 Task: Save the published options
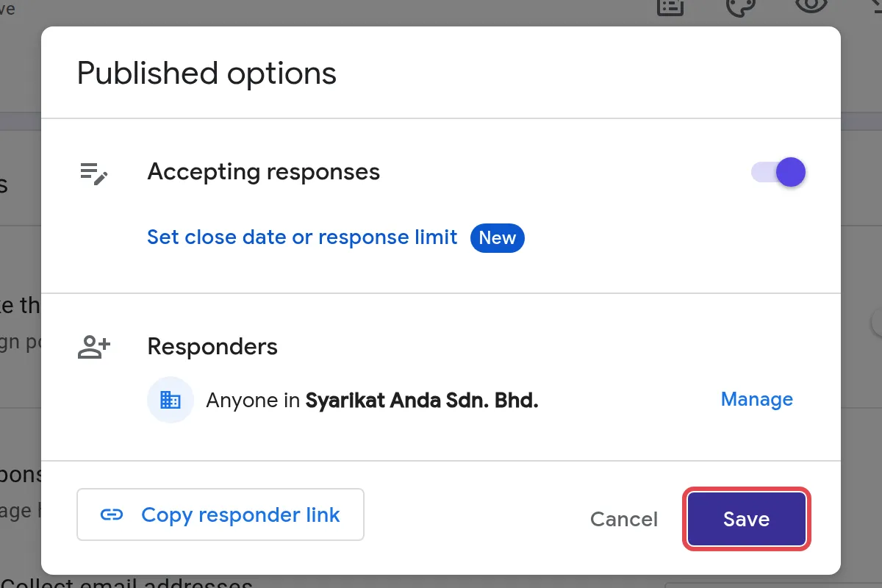pos(746,519)
